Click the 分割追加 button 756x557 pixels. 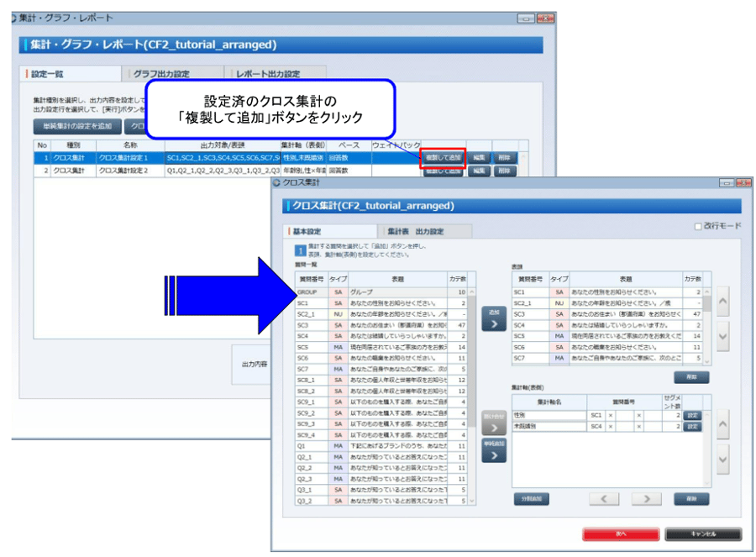[x=532, y=498]
